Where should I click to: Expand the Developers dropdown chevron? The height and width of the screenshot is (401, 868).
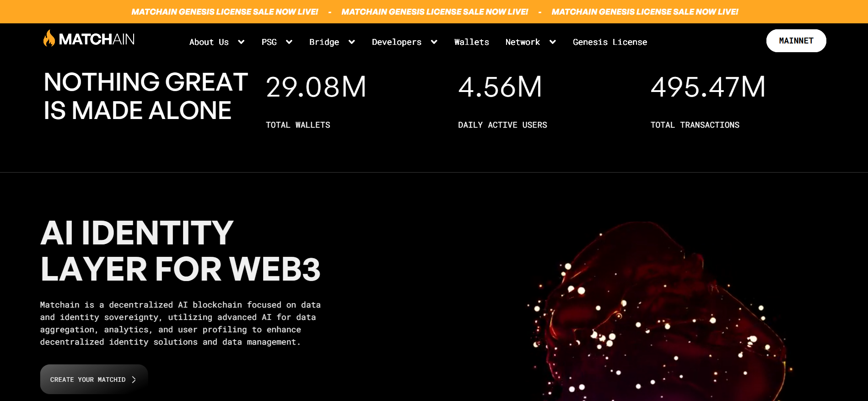point(434,42)
